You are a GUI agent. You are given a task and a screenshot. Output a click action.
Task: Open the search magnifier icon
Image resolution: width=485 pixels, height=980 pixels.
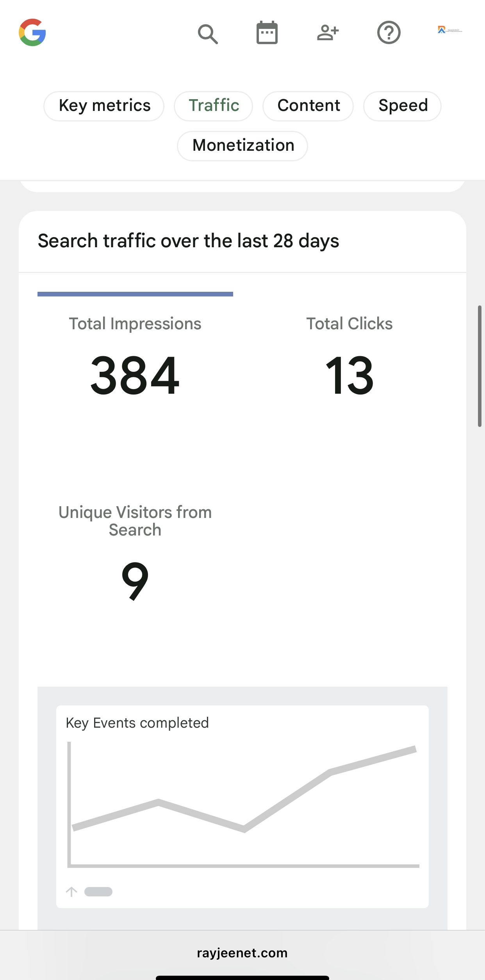208,34
